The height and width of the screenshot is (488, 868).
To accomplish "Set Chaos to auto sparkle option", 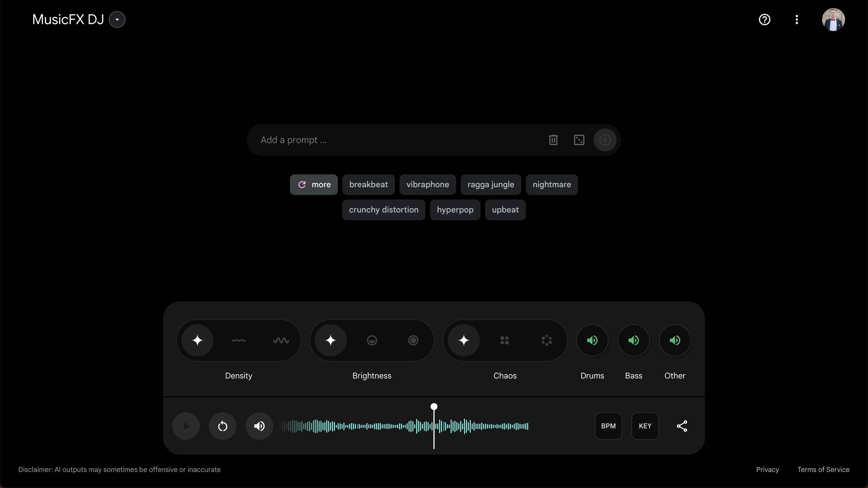I will [464, 340].
